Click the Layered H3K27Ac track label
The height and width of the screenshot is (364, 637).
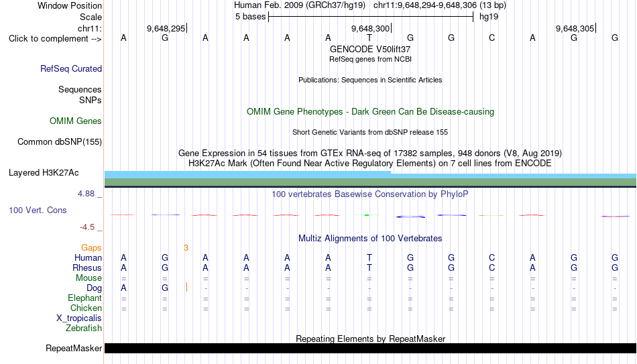pyautogui.click(x=44, y=173)
